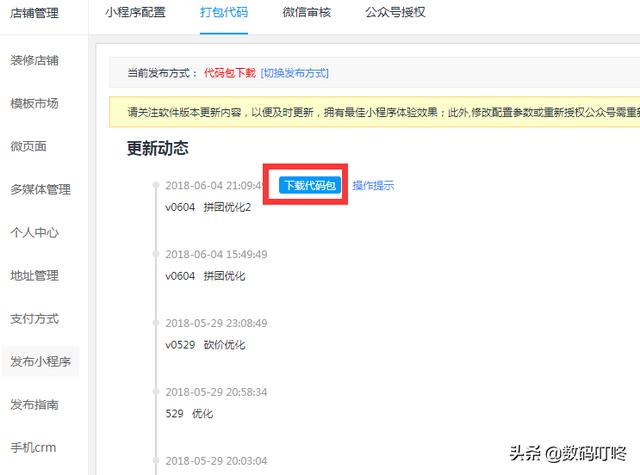This screenshot has width=640, height=475.
Task: Click timeline dot for 2018-05-29 23:08:49
Action: tap(156, 323)
